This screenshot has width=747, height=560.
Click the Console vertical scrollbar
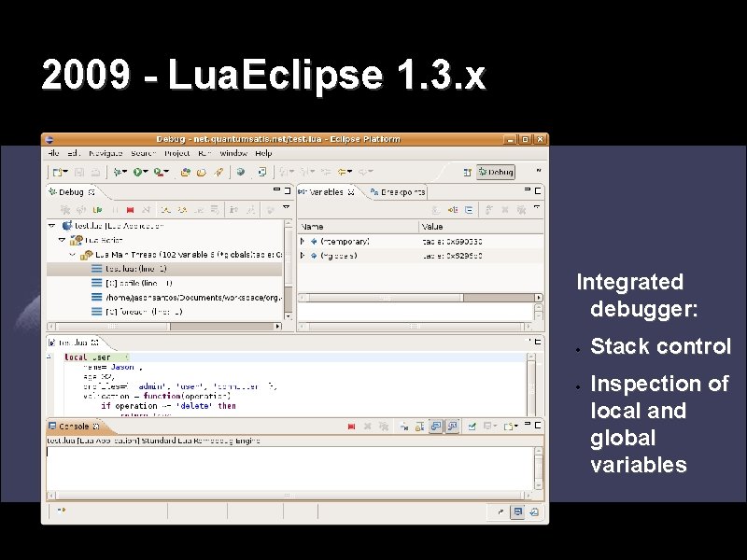click(x=539, y=469)
